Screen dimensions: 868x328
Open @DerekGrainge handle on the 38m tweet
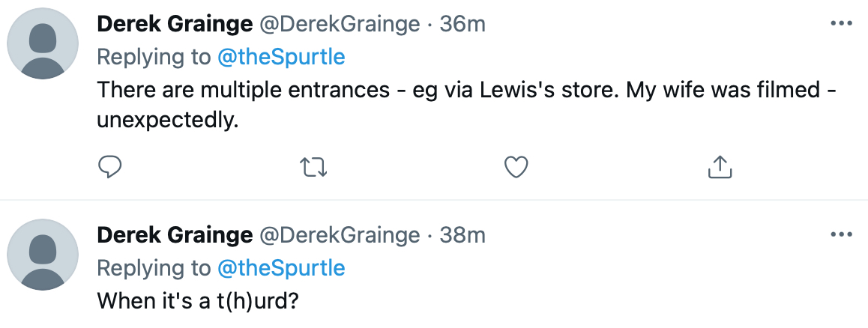point(340,236)
